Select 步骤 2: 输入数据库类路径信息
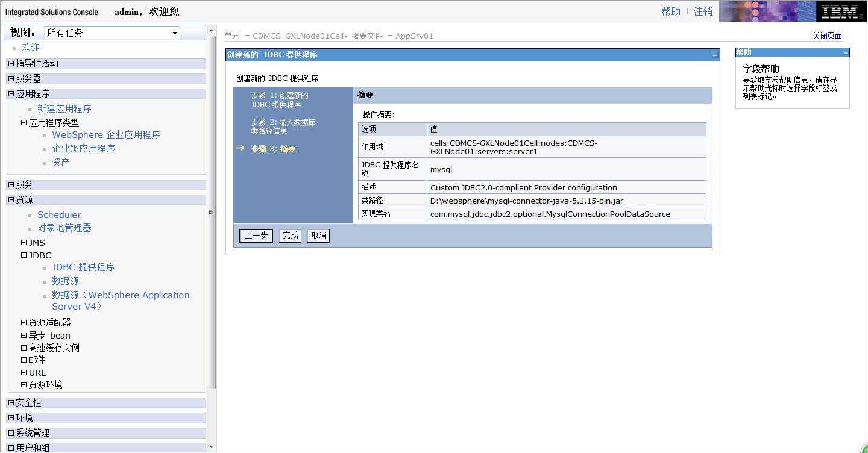This screenshot has width=868, height=453. point(283,127)
